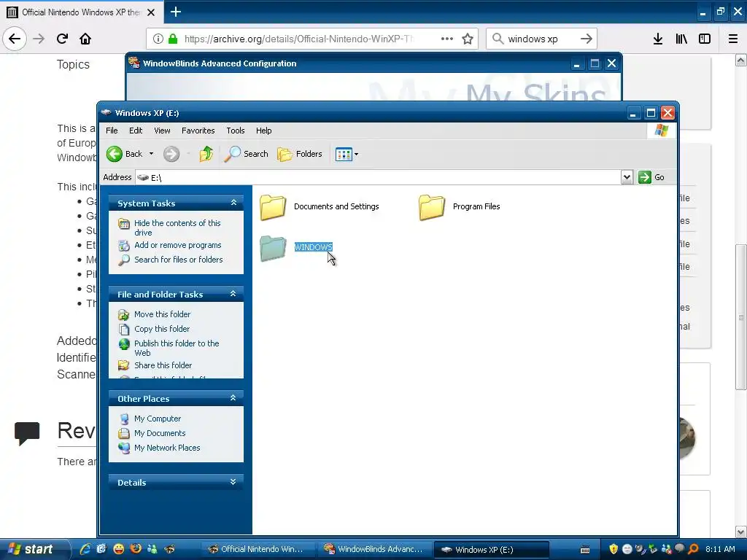Open the Explorer Back history dropdown arrow

[151, 154]
